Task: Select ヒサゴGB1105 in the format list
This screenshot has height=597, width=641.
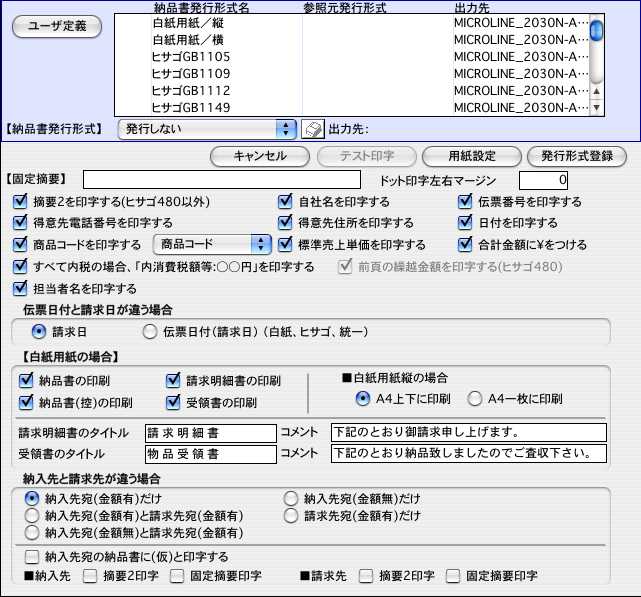Action: (x=190, y=57)
